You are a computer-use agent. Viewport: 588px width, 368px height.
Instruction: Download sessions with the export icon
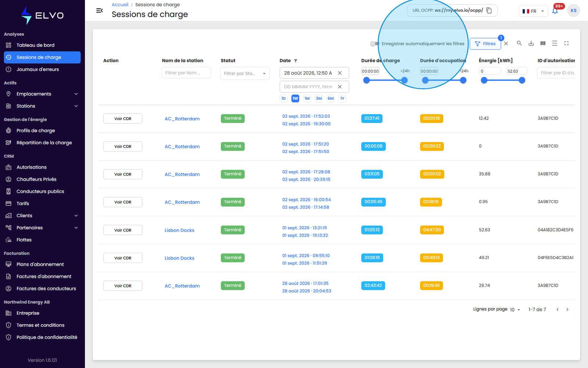[x=531, y=43]
